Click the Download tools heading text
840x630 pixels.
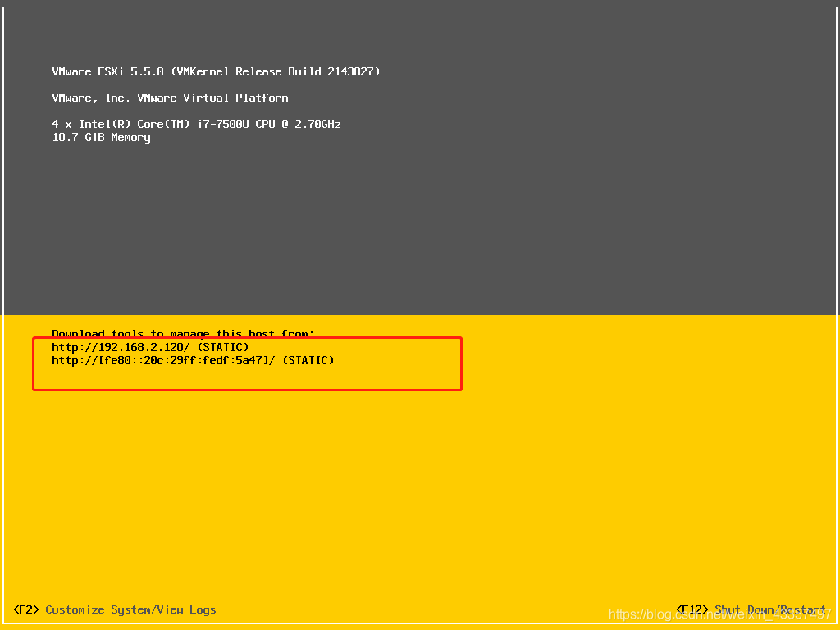[x=183, y=333]
